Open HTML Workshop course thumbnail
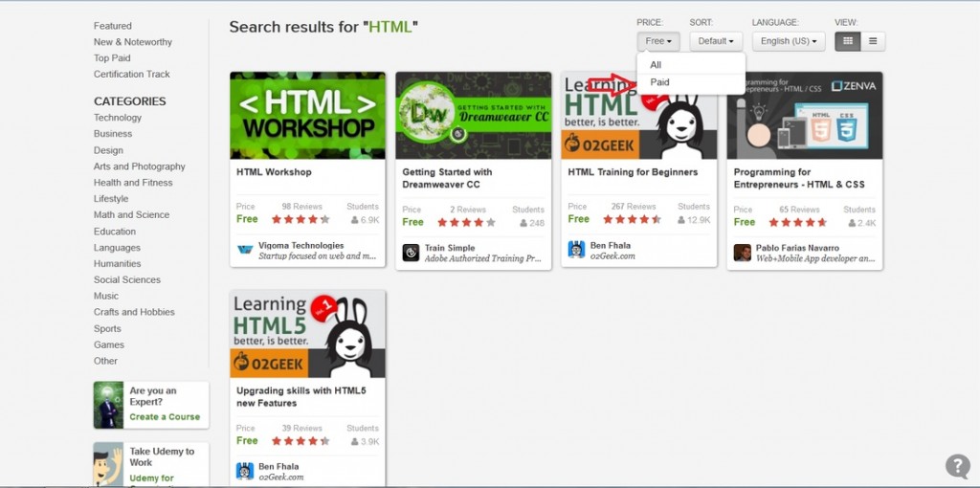The height and width of the screenshot is (488, 980). pyautogui.click(x=307, y=116)
